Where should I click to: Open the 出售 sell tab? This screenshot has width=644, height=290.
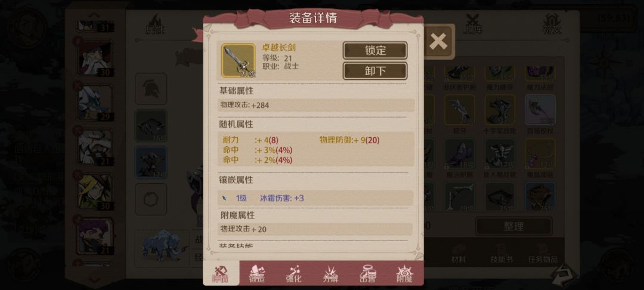[x=367, y=273]
